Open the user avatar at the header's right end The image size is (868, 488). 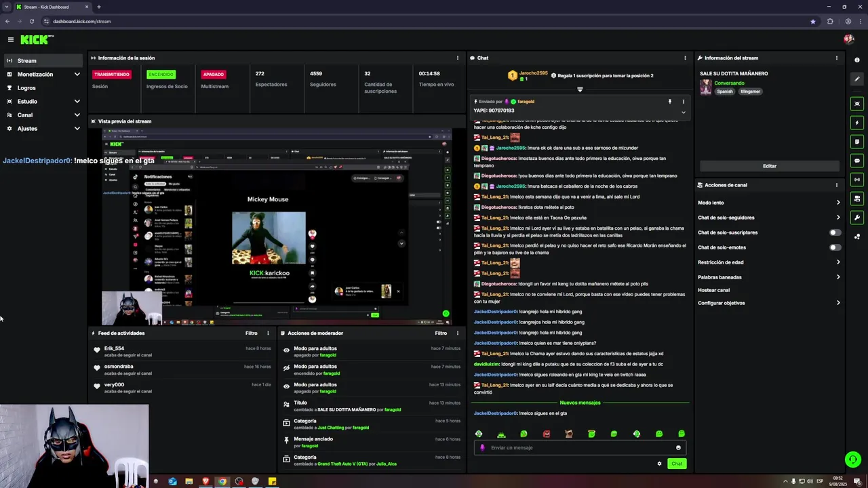click(848, 39)
